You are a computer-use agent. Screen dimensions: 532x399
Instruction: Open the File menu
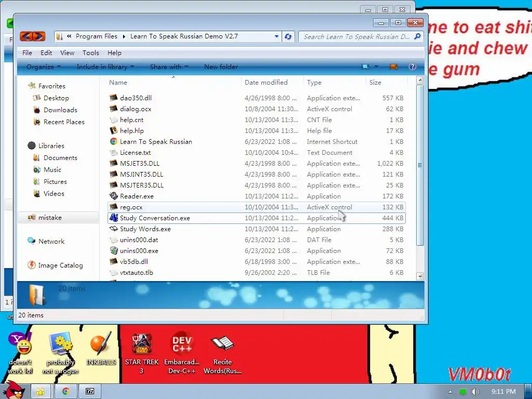pyautogui.click(x=27, y=53)
